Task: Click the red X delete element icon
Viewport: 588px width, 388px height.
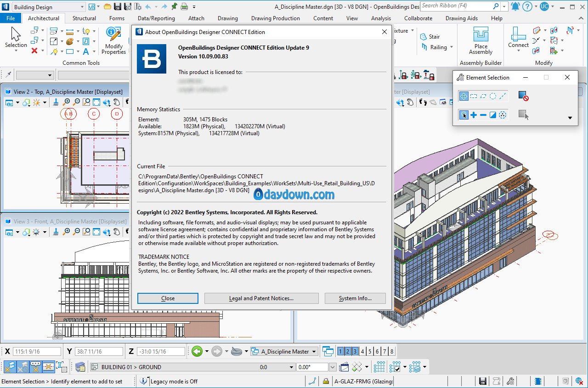Action: (x=34, y=51)
